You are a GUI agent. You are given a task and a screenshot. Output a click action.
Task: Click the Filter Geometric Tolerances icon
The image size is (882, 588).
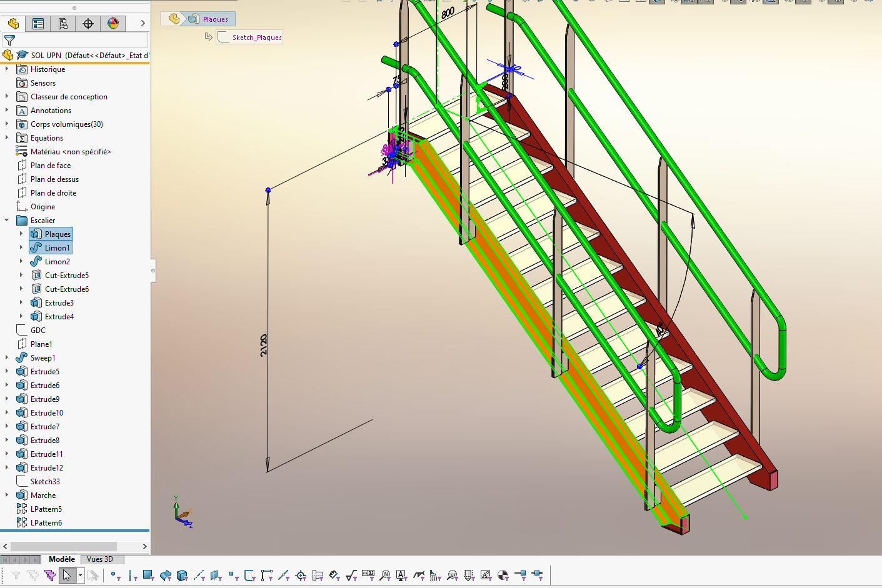368,575
